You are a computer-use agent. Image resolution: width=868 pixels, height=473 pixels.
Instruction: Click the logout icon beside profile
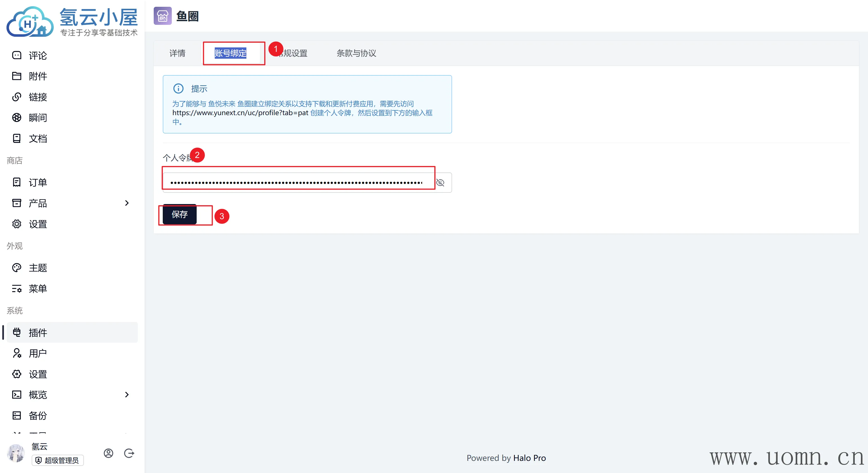129,453
